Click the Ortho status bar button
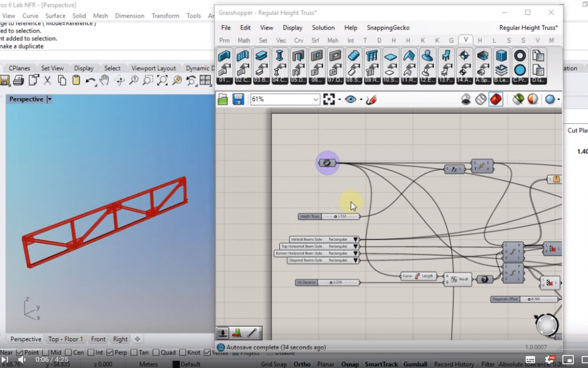The image size is (588, 368). pyautogui.click(x=302, y=364)
